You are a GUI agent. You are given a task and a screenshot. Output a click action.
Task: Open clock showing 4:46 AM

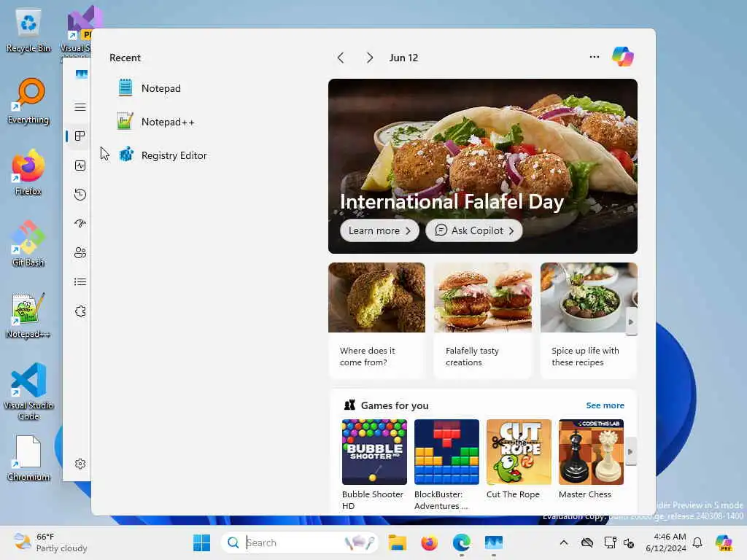click(x=665, y=542)
